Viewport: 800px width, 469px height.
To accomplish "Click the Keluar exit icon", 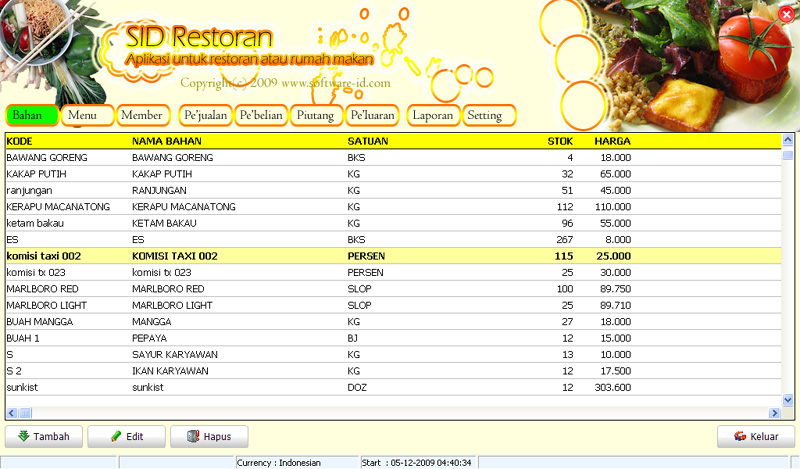I will pyautogui.click(x=740, y=436).
